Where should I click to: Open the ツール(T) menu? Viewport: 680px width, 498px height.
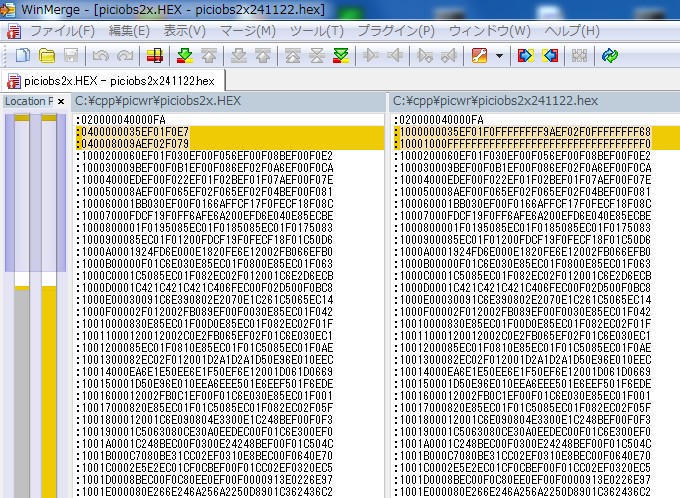pyautogui.click(x=317, y=31)
